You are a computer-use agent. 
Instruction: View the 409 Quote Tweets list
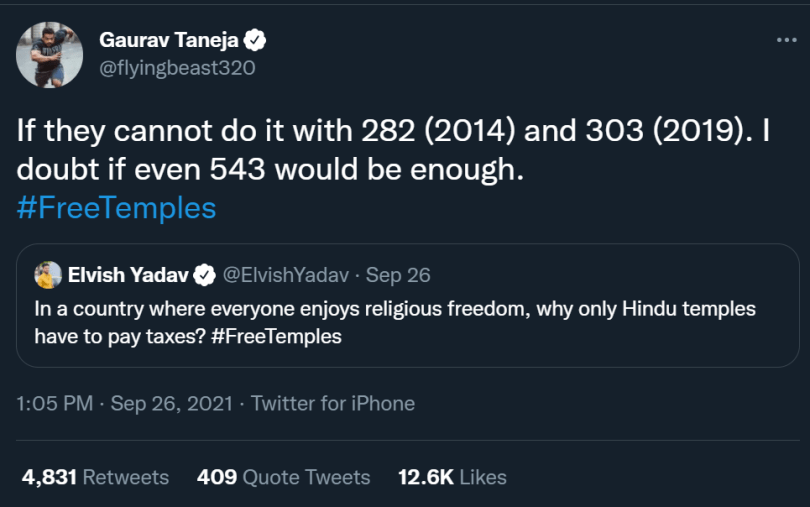coord(284,477)
